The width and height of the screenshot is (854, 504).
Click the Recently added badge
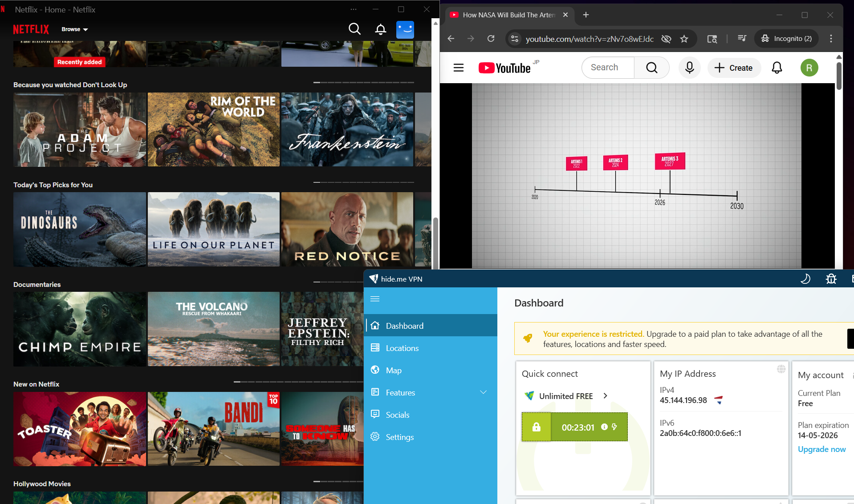(80, 62)
